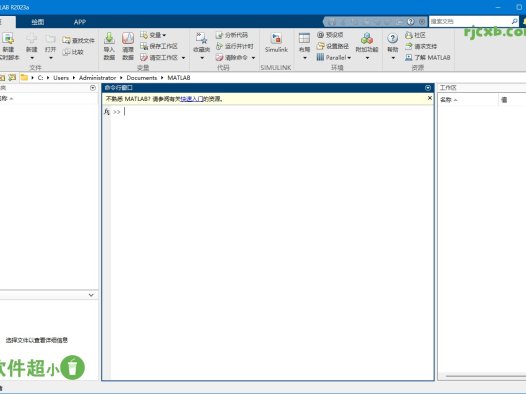
Task: Click the 快速入门 Getting Started link
Action: tap(192, 99)
